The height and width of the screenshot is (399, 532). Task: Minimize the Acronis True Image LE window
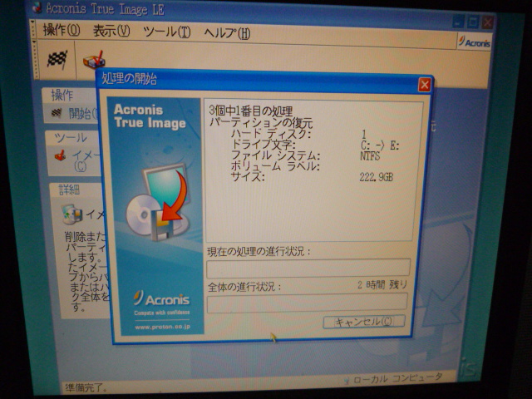pyautogui.click(x=458, y=22)
